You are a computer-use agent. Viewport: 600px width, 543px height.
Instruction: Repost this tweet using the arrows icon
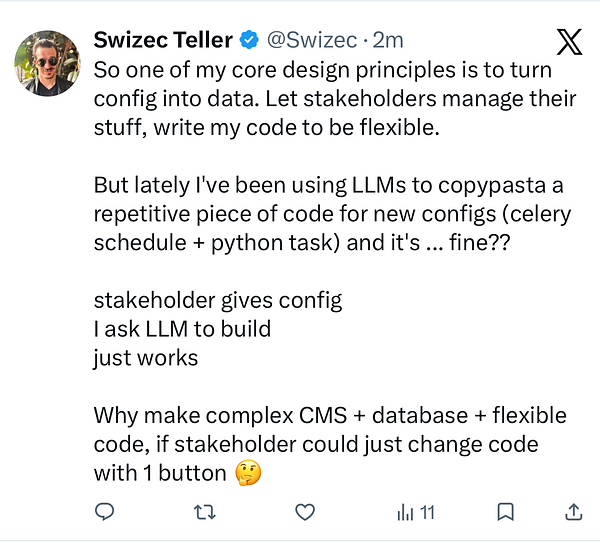[x=205, y=513]
